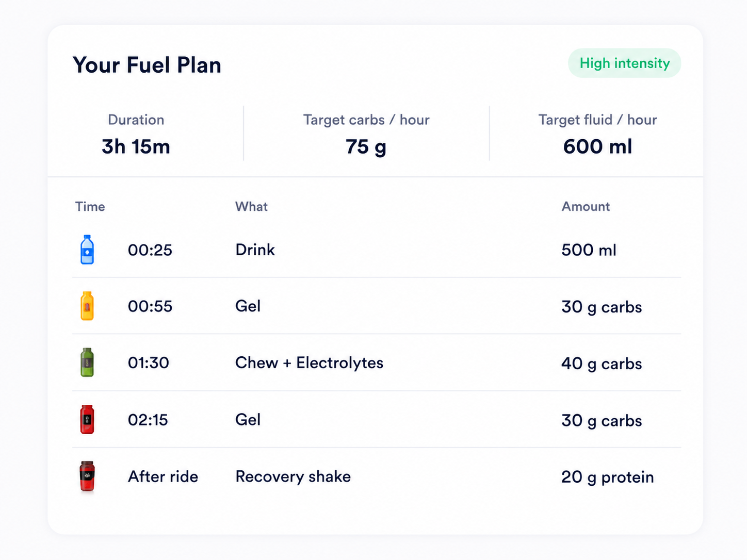The width and height of the screenshot is (747, 560).
Task: Click the recovery shake jar icon
Action: 87,476
